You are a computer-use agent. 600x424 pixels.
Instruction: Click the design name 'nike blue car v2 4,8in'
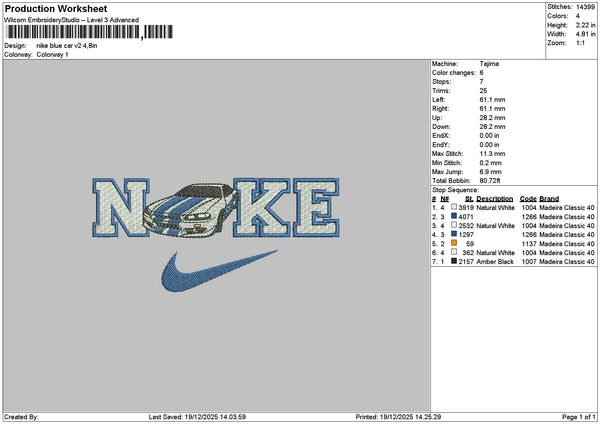click(67, 46)
